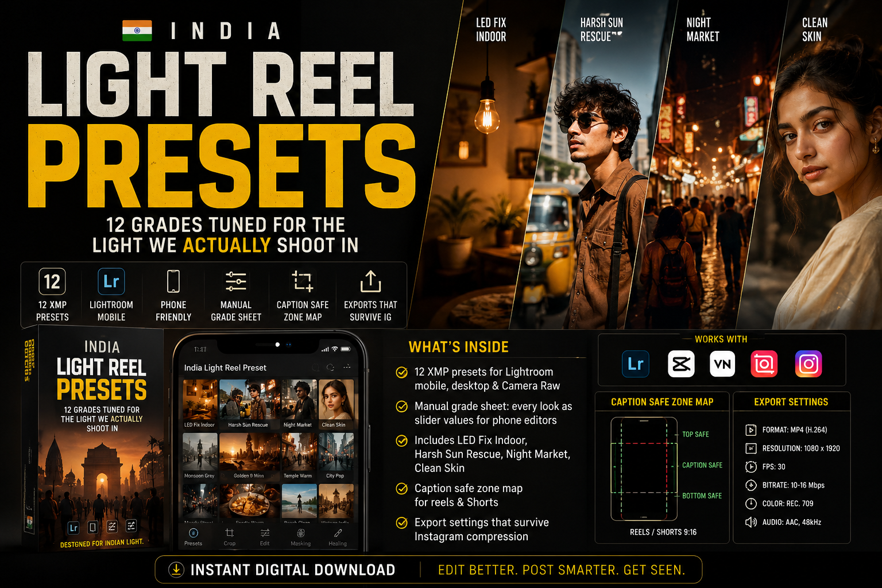Click the Lightroom Mobile Lr icon in feature strip
Image resolution: width=882 pixels, height=588 pixels.
(x=111, y=281)
